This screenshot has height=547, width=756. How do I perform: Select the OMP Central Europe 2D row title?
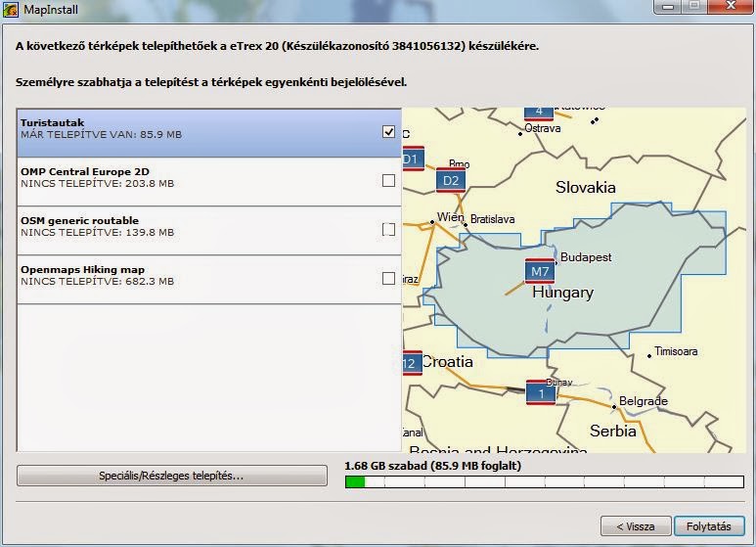85,171
